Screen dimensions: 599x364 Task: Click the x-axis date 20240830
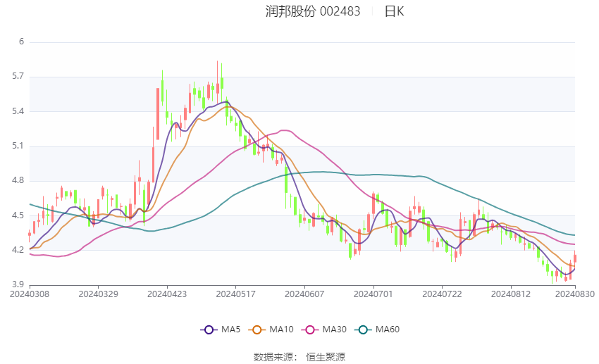(x=575, y=294)
